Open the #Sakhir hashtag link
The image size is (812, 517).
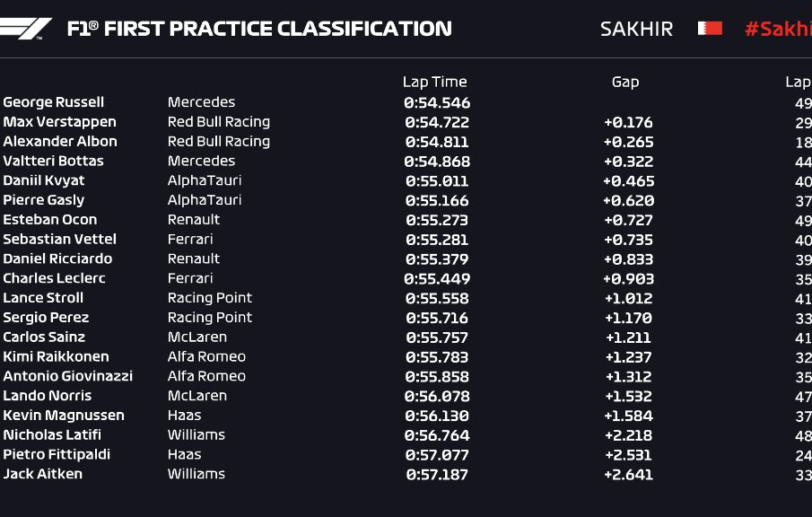coord(778,29)
